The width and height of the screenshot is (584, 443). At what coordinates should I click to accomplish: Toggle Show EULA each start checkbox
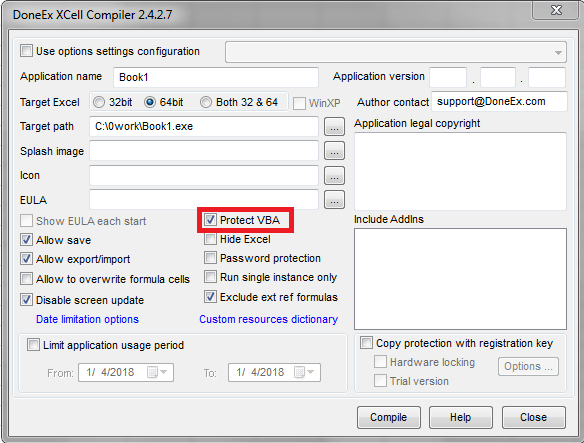[x=26, y=221]
